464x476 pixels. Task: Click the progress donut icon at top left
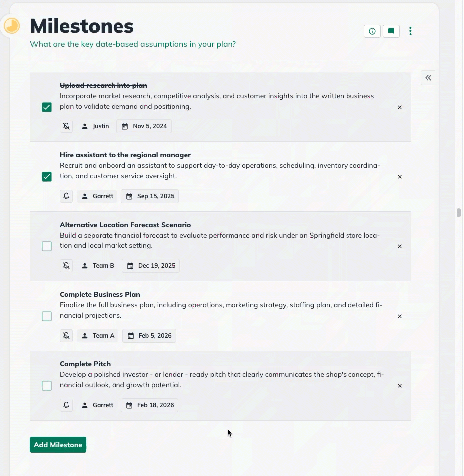pyautogui.click(x=11, y=26)
